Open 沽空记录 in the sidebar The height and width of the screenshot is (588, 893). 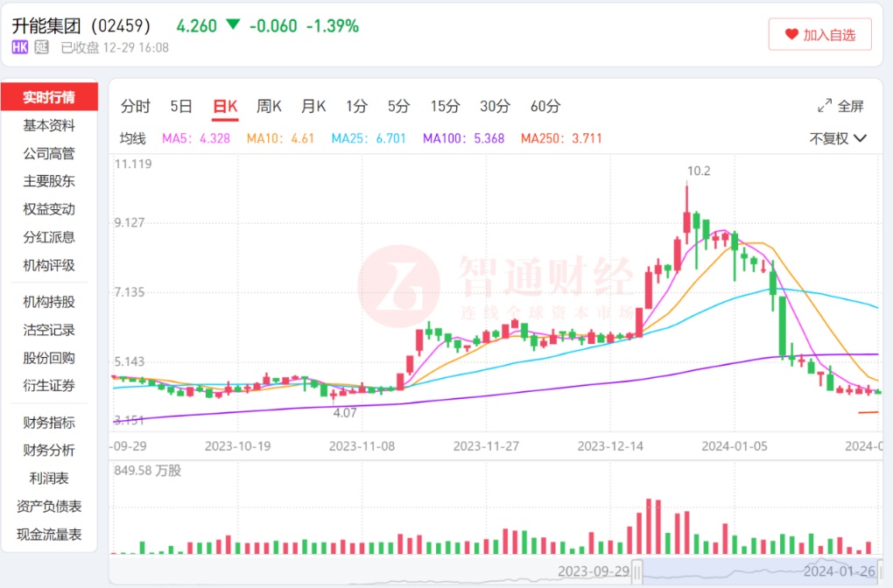49,330
